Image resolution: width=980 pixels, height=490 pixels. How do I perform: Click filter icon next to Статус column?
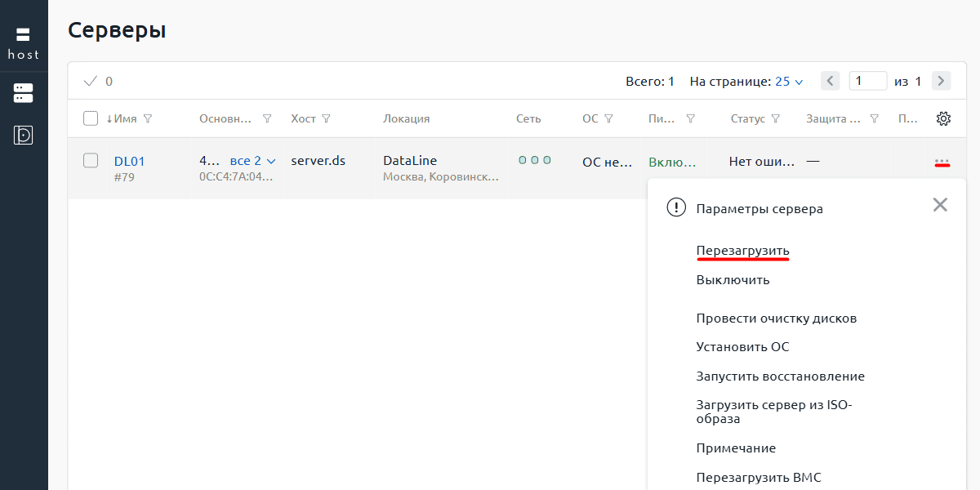coord(776,118)
